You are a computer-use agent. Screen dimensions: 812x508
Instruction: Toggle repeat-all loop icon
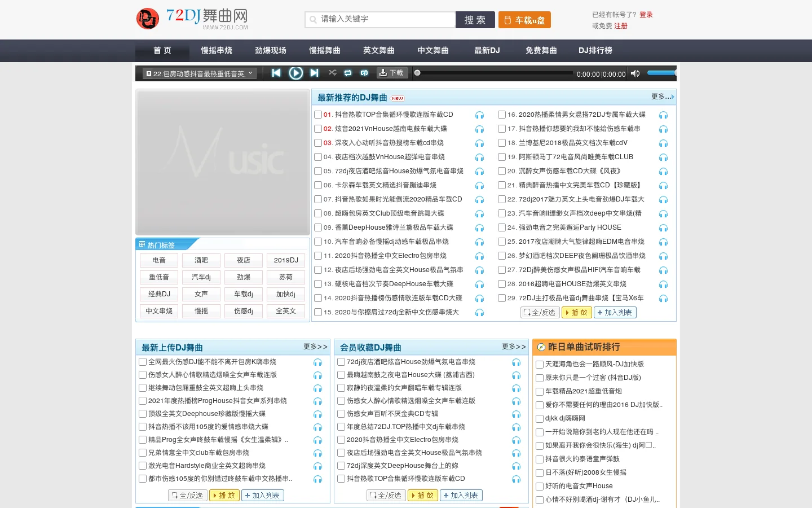348,73
